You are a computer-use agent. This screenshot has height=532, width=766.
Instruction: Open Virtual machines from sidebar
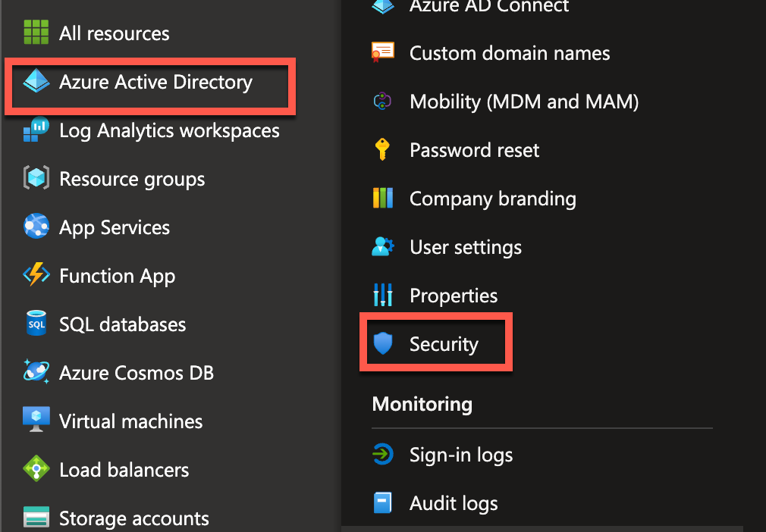click(x=130, y=421)
